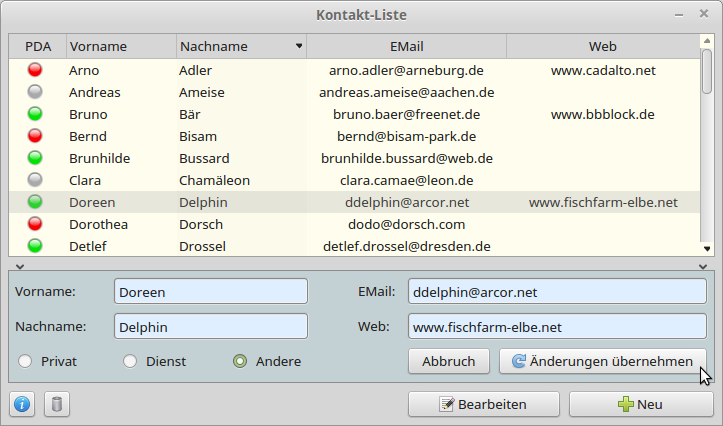Click into the Web input field
This screenshot has width=723, height=426.
557,326
